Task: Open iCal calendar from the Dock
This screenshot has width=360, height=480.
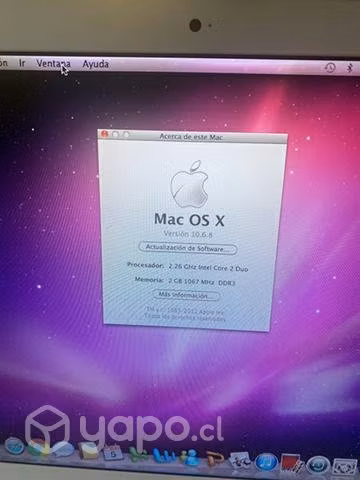Action: (x=113, y=452)
